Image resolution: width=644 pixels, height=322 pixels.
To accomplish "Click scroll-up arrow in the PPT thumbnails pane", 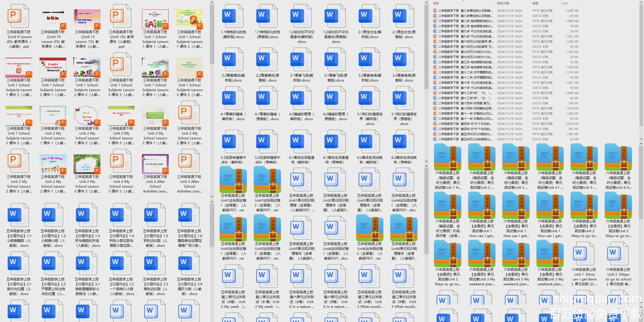I will click(x=212, y=3).
